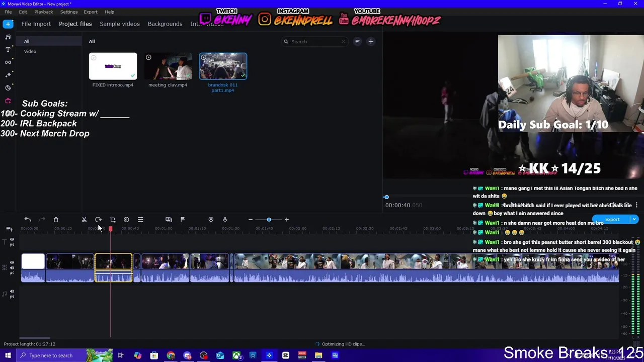Zoom in the timeline with the plus icon
Image resolution: width=644 pixels, height=362 pixels.
287,220
